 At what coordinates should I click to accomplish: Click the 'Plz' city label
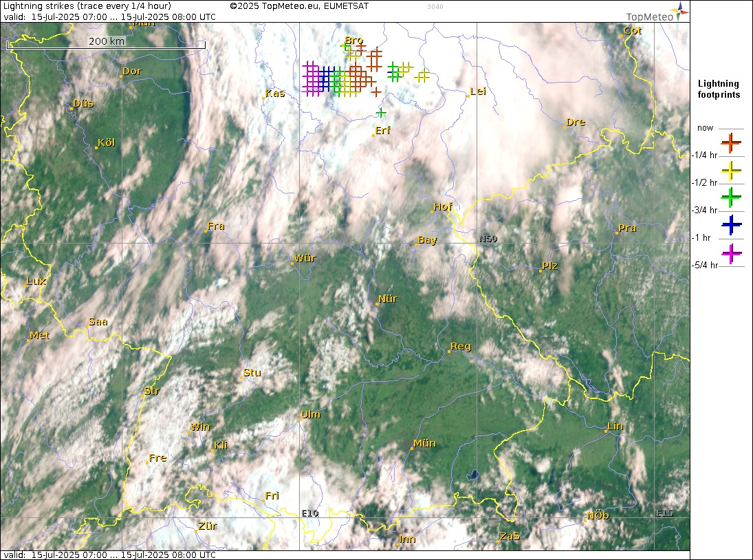550,266
